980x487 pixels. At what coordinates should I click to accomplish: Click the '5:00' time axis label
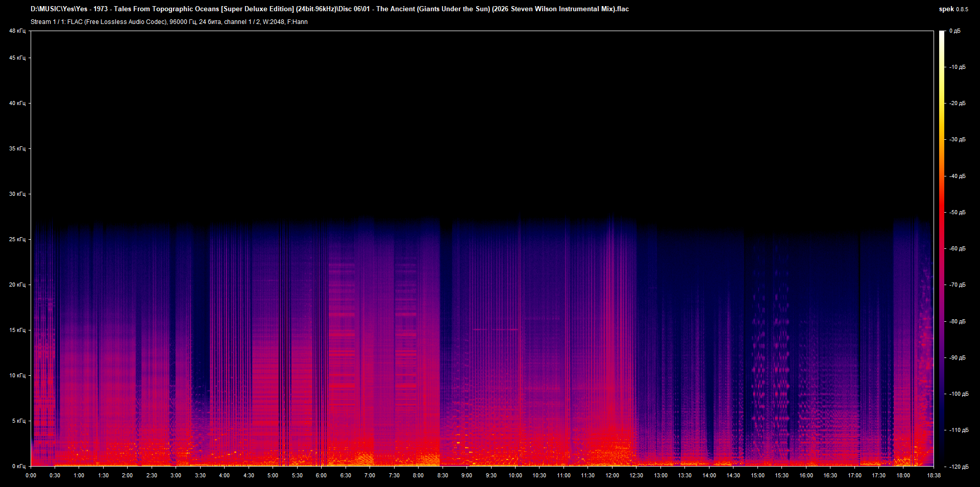point(273,476)
